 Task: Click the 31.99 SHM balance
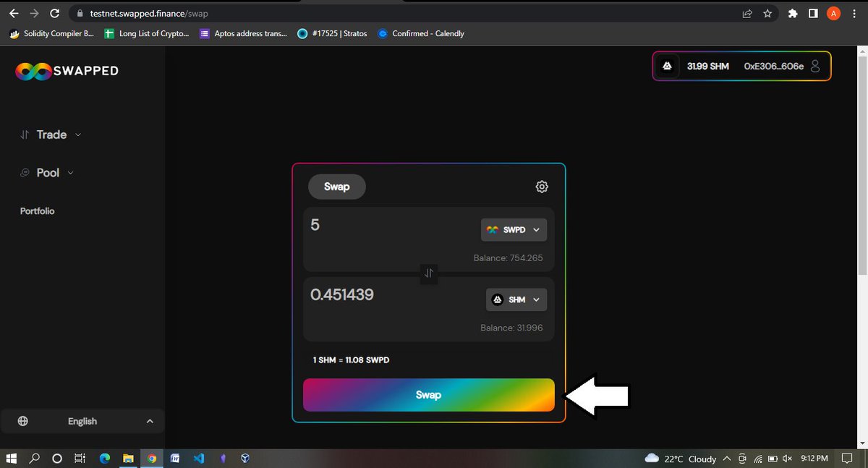tap(707, 66)
